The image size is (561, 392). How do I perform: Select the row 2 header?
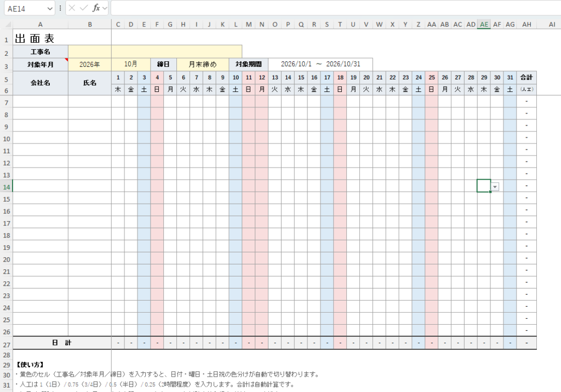coord(7,53)
